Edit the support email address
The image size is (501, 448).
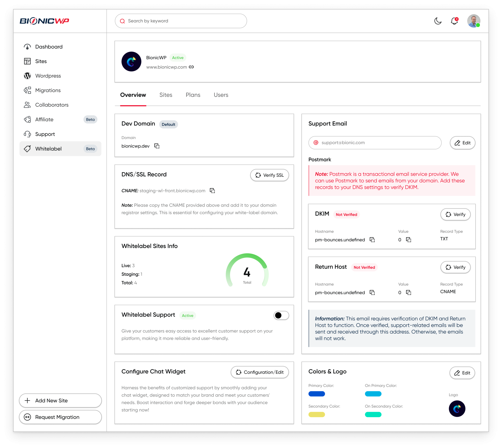click(x=462, y=143)
